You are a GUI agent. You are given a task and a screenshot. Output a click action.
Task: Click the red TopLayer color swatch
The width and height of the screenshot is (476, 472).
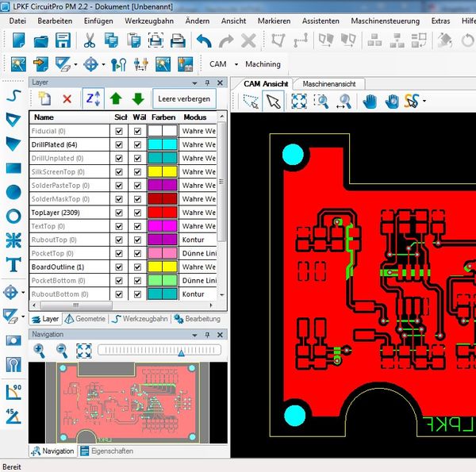pos(162,213)
